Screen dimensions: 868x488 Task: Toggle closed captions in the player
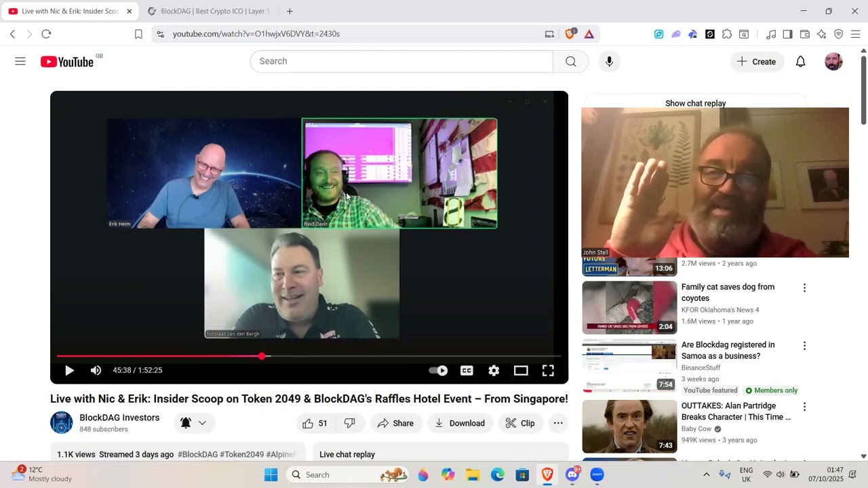coord(467,371)
